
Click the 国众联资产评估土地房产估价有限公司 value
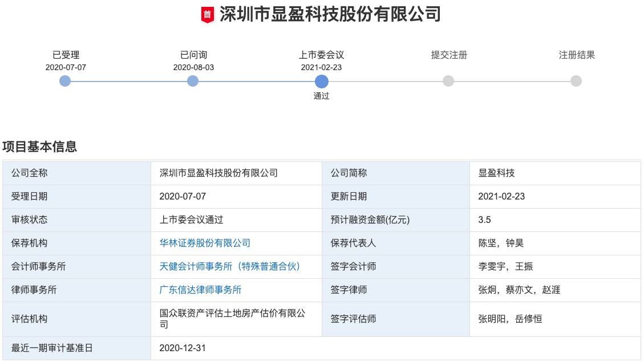233,319
